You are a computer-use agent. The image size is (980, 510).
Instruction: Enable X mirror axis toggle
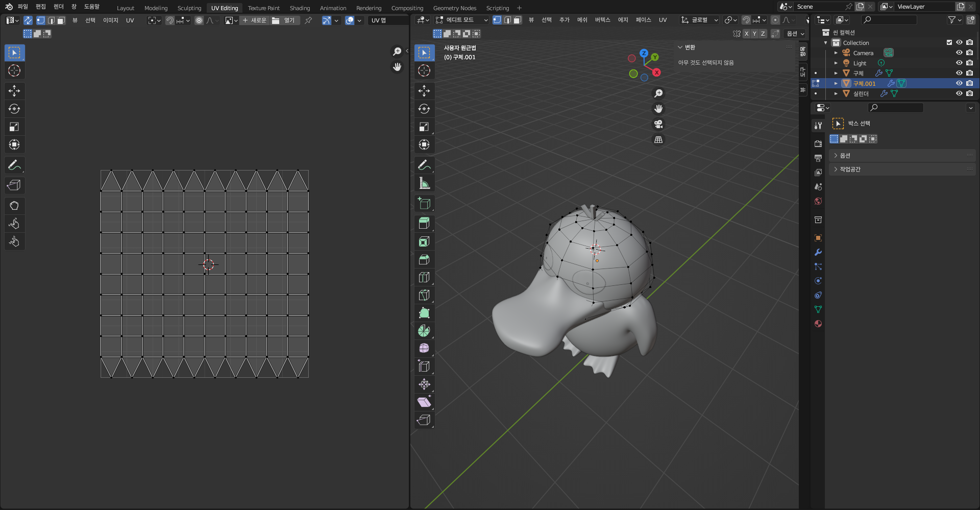[x=746, y=34]
